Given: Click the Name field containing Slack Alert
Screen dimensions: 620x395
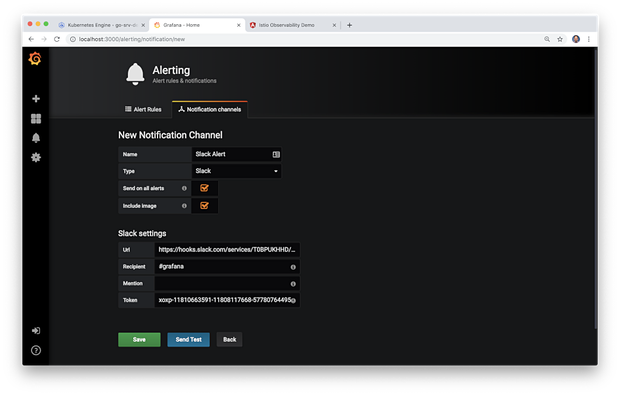Looking at the screenshot, I should point(236,154).
